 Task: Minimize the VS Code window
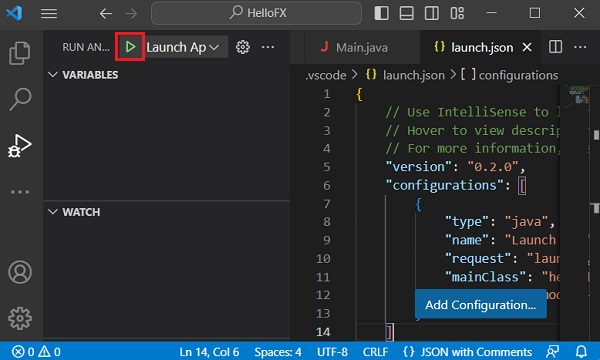pos(492,13)
